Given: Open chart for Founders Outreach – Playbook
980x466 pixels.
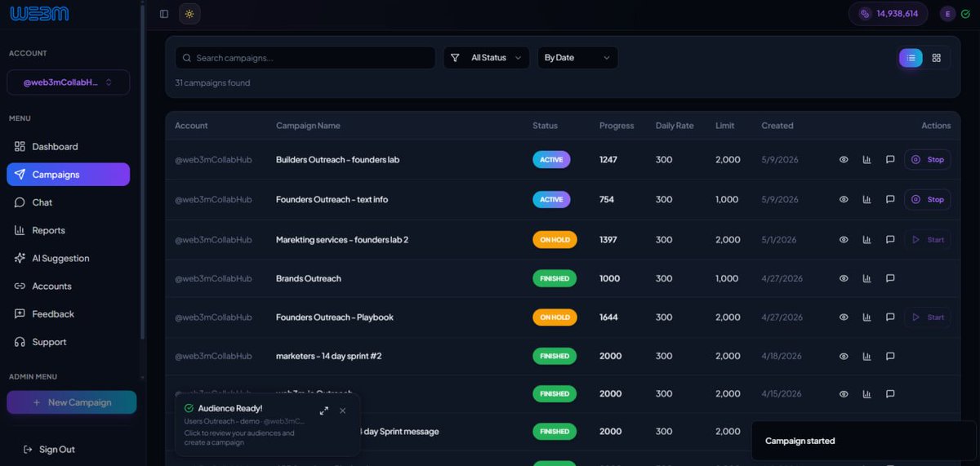Looking at the screenshot, I should click(866, 317).
